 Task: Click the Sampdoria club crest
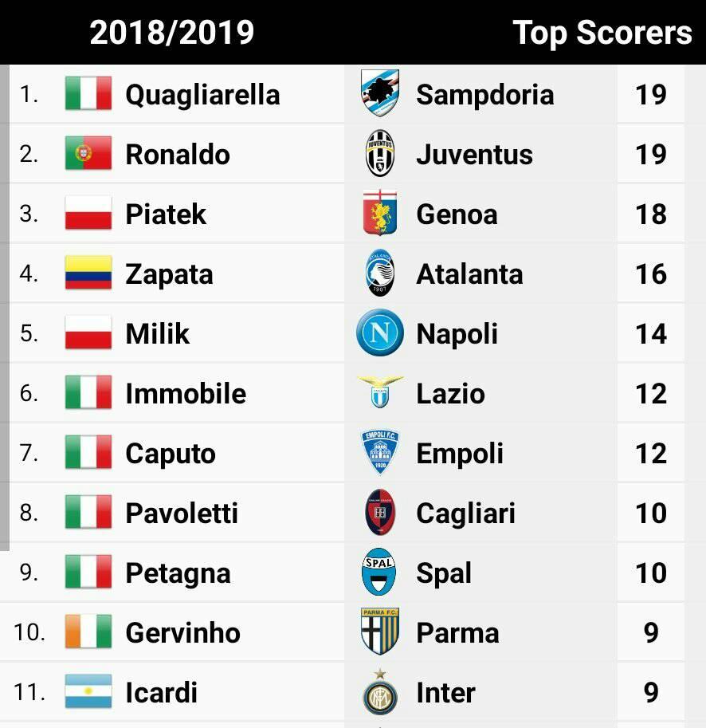pos(380,93)
